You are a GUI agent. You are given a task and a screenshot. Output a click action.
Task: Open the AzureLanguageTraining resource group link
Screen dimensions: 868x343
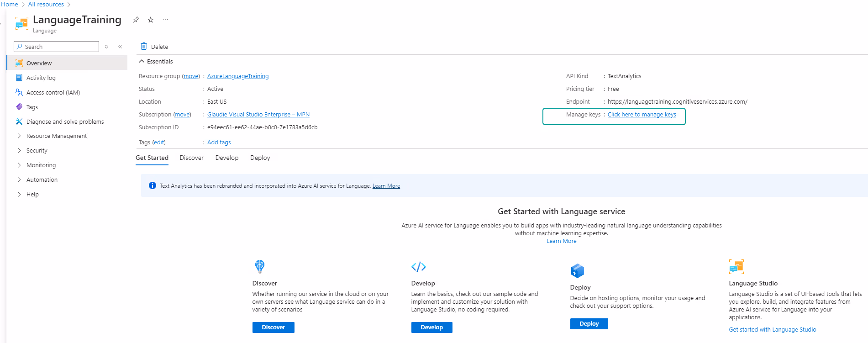pyautogui.click(x=238, y=76)
